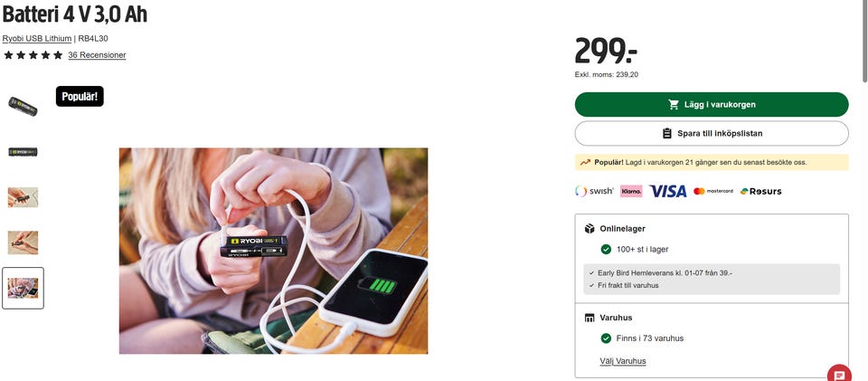
Task: Select first battery thumbnail image
Action: [23, 106]
